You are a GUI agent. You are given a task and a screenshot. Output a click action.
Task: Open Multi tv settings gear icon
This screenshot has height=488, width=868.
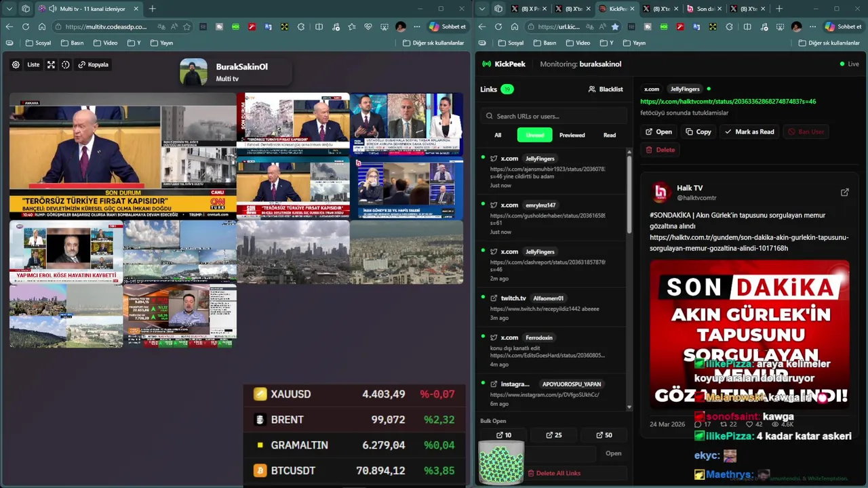coord(16,64)
